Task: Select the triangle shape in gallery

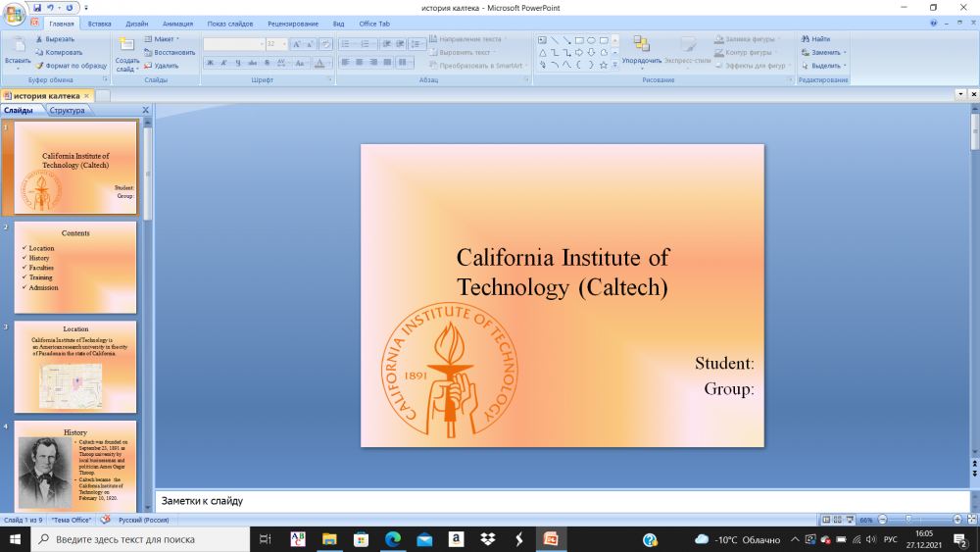Action: (543, 53)
